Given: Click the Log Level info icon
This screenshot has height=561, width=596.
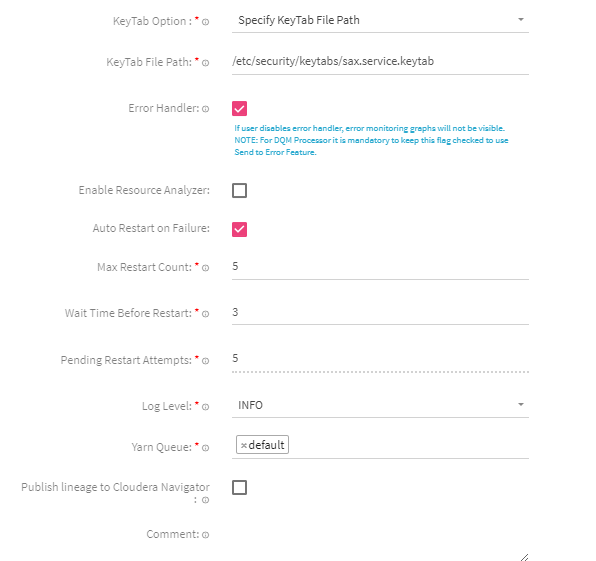Looking at the screenshot, I should [205, 407].
